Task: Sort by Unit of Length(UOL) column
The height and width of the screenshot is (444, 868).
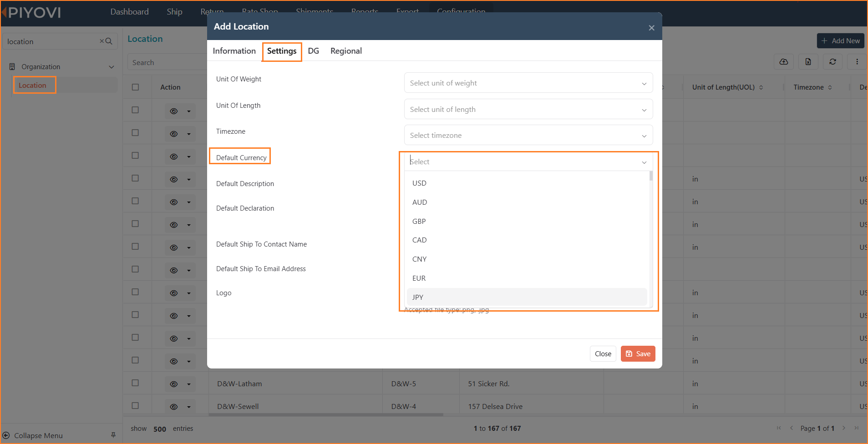Action: tap(761, 87)
